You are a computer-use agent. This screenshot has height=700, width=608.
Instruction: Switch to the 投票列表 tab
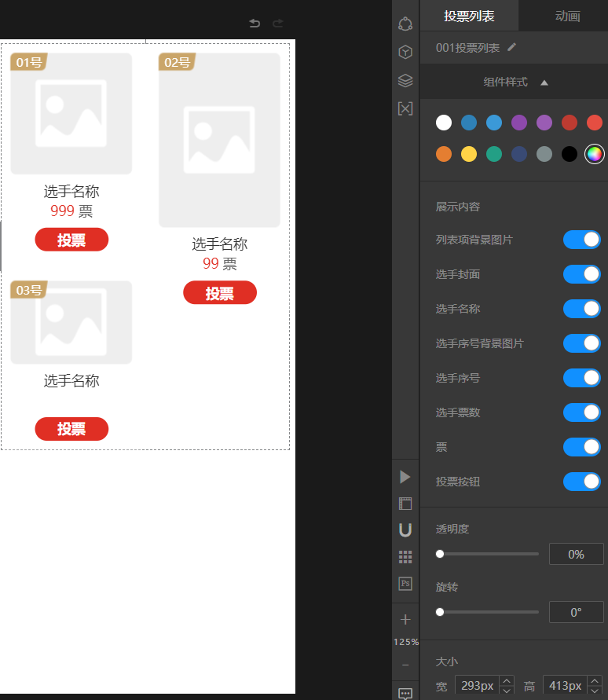pyautogui.click(x=469, y=16)
